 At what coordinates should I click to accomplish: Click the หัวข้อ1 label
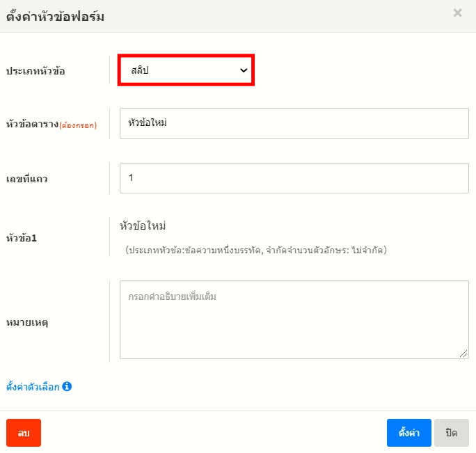(x=21, y=238)
